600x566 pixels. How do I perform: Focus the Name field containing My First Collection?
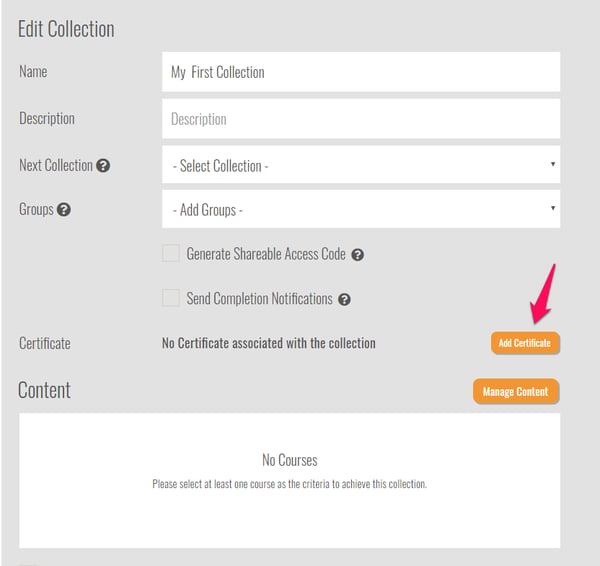tap(361, 72)
